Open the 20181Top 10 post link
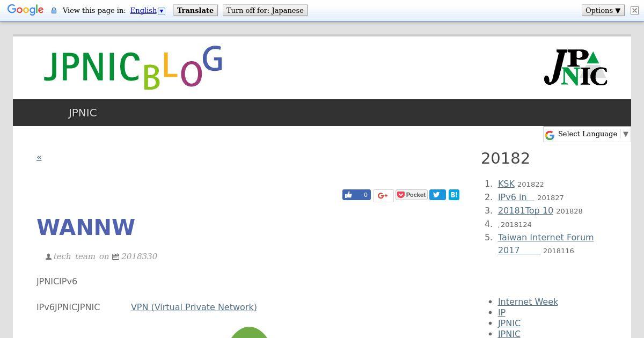 [x=525, y=210]
